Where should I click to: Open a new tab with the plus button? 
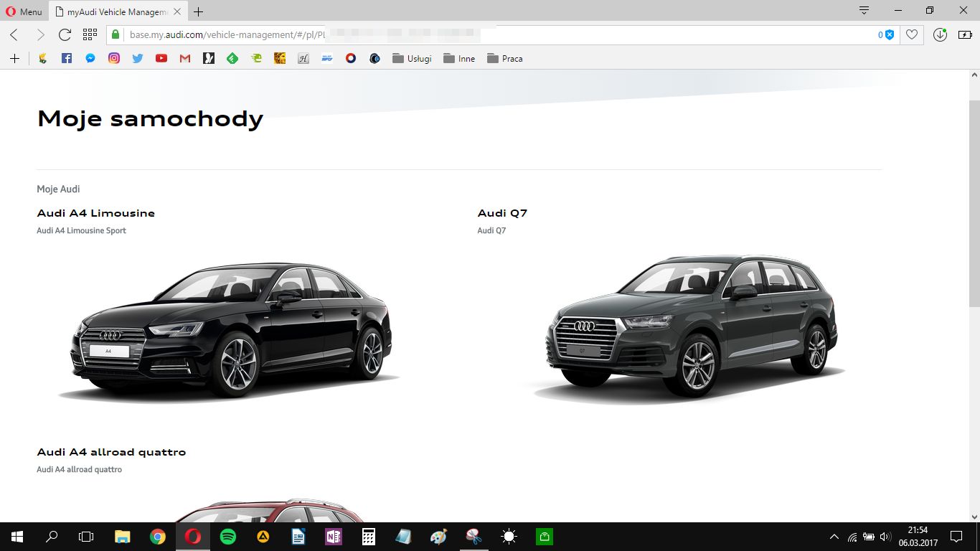[x=199, y=11]
